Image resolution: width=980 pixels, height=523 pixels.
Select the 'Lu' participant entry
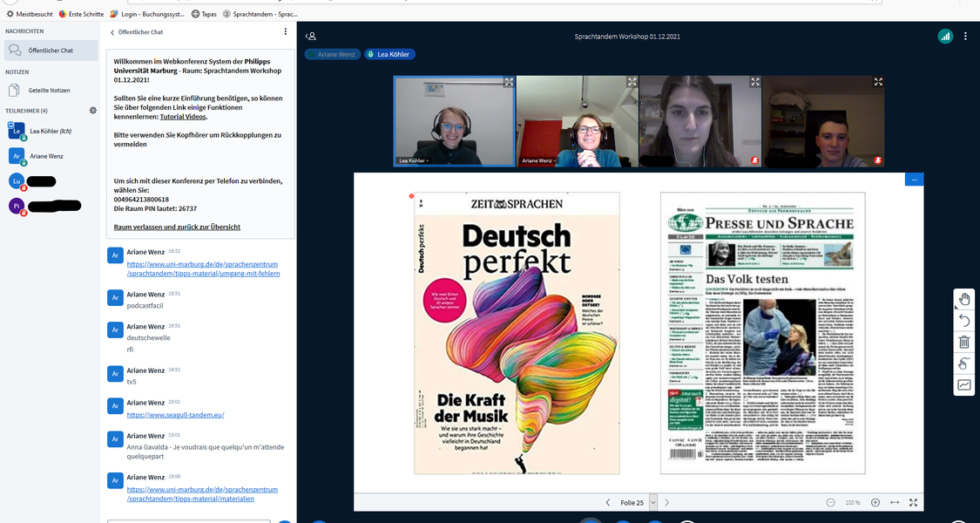[51, 181]
